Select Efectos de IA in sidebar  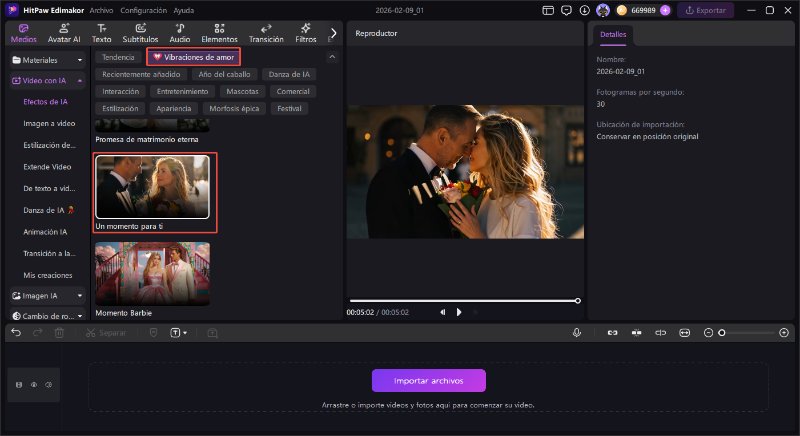[x=45, y=102]
